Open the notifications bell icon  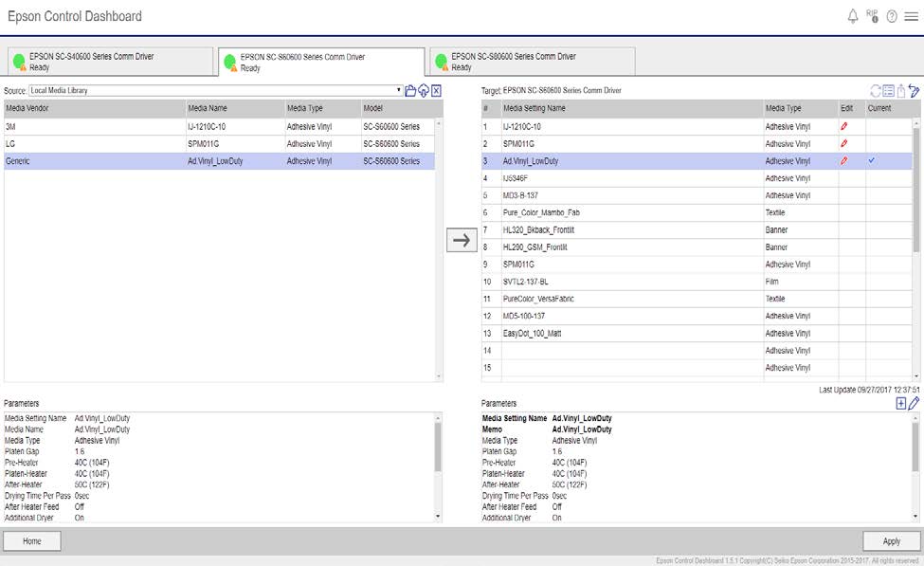[852, 16]
